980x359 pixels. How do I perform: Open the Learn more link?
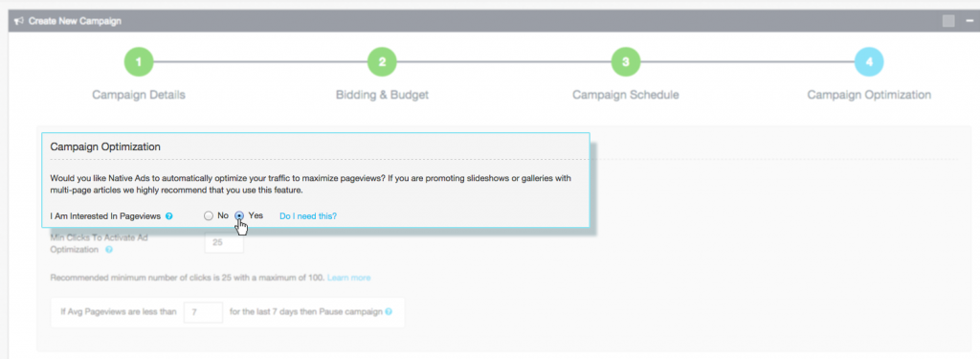click(348, 278)
